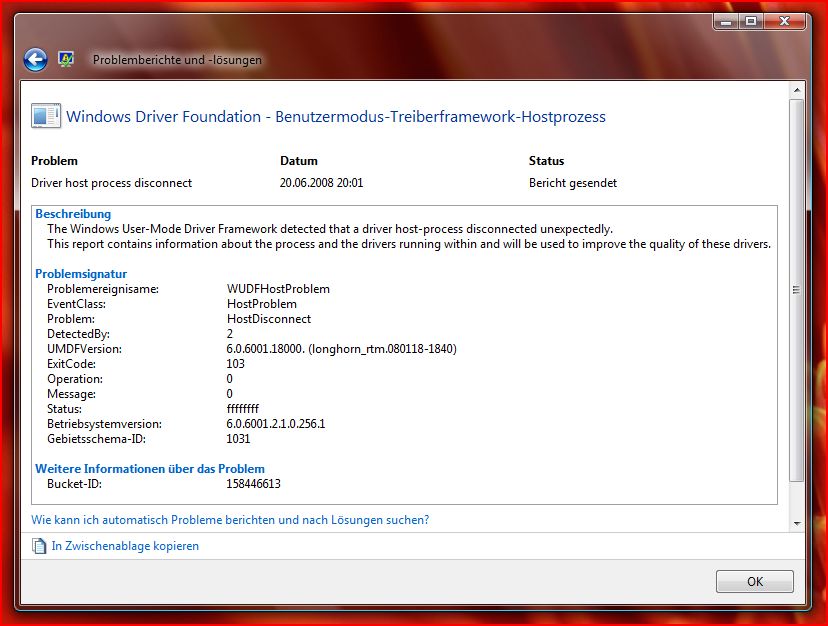This screenshot has height=626, width=828.
Task: Click the Status column header
Action: (x=546, y=161)
